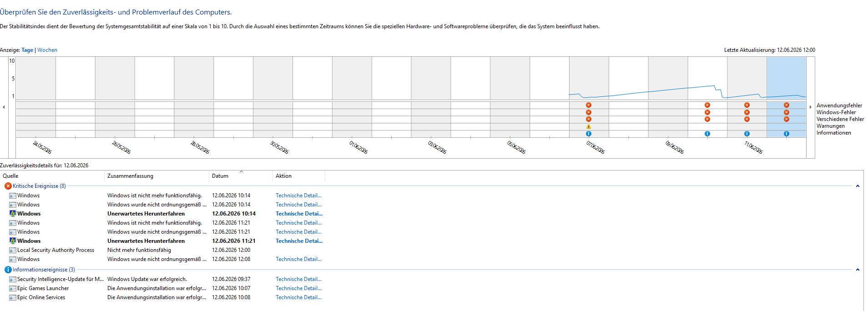The height and width of the screenshot is (311, 868).
Task: Collapse the Informationsereignisse group with its chevron
Action: tap(858, 270)
